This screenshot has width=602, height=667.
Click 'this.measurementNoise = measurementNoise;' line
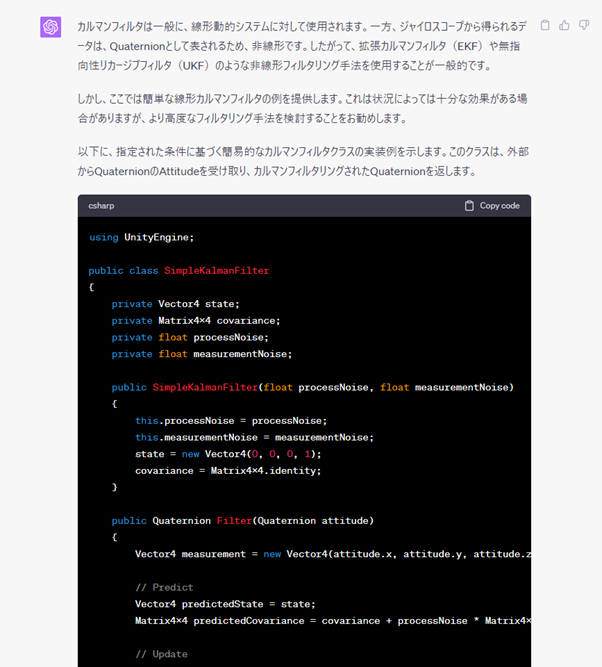click(254, 437)
